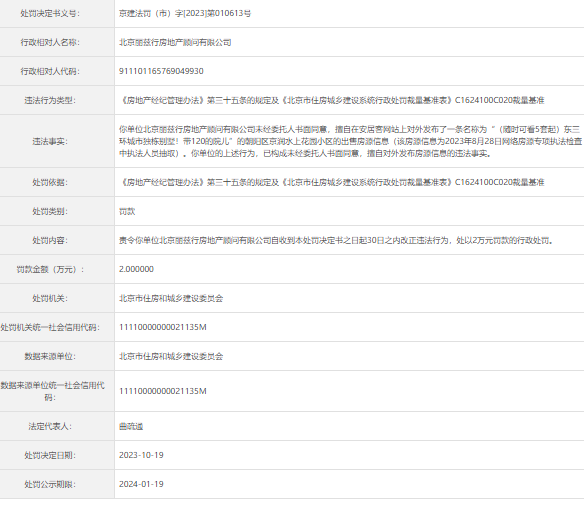Select the label 数据来源单位
Viewport: 584px width, 508px height.
50,356
